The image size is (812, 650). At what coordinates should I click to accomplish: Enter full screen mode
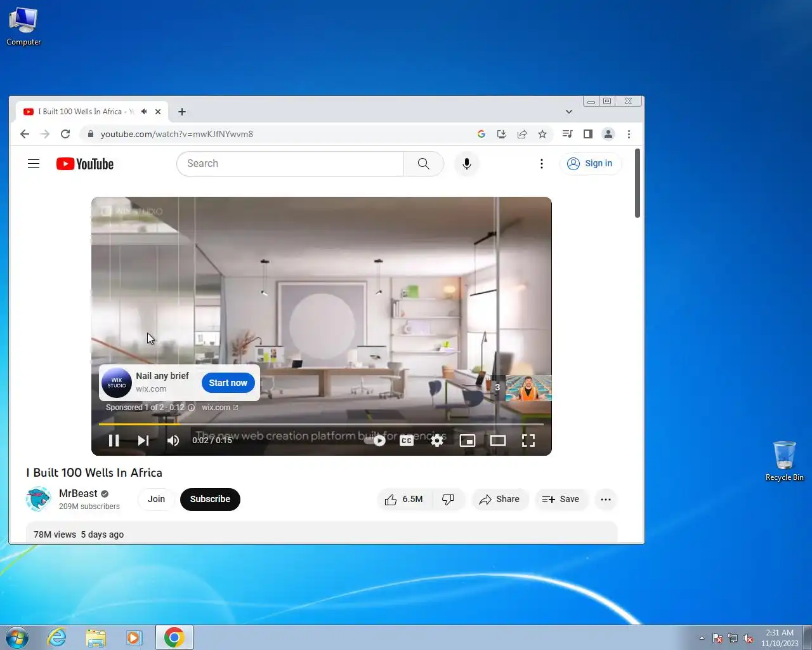[x=528, y=441]
